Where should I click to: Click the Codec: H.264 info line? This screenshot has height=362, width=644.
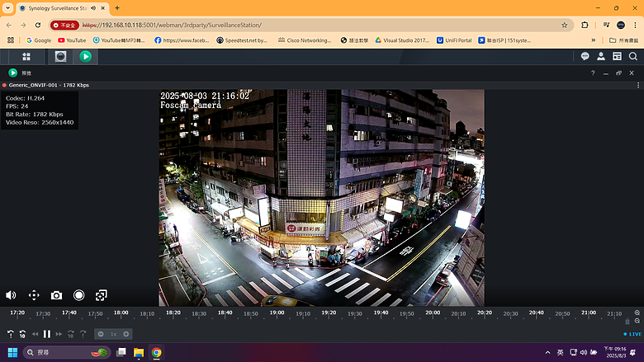pyautogui.click(x=25, y=98)
